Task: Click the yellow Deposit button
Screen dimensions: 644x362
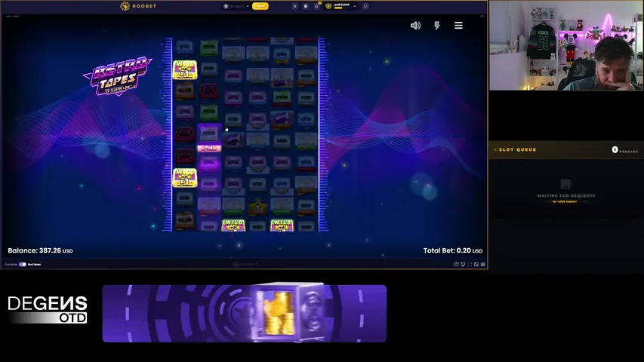Action: click(260, 6)
